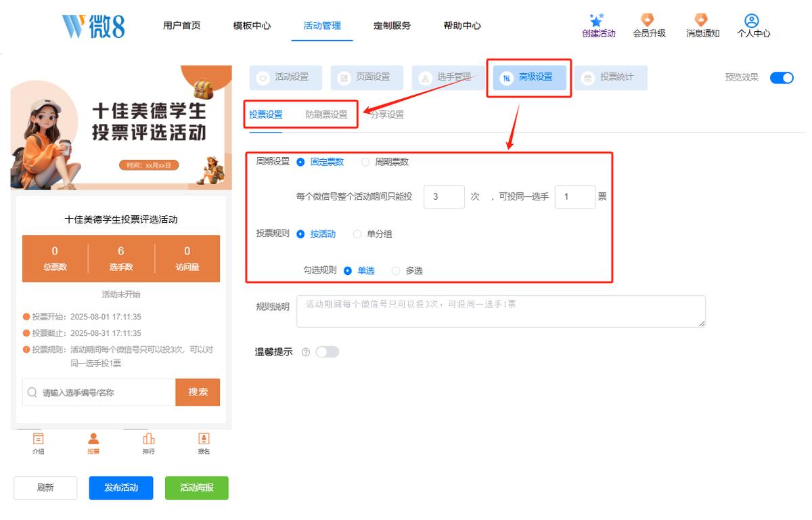Open 模板中心 in top navigation
The height and width of the screenshot is (520, 812).
pos(252,26)
